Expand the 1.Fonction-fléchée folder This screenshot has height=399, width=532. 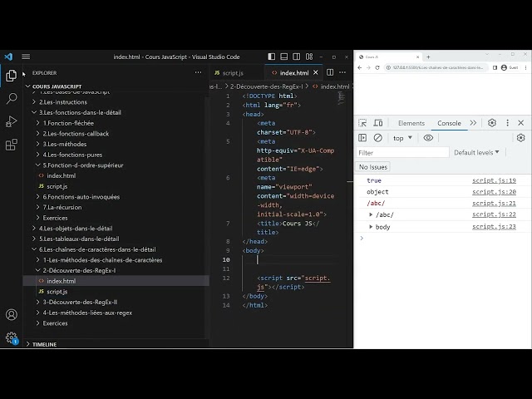pos(68,123)
